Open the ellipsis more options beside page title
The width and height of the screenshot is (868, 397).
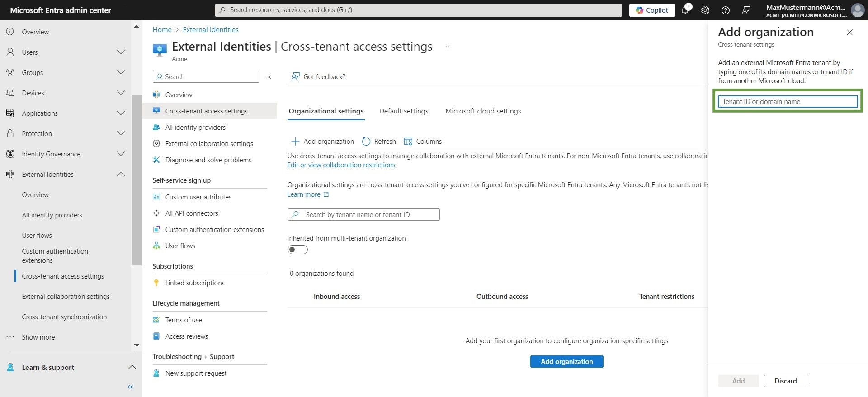tap(448, 47)
